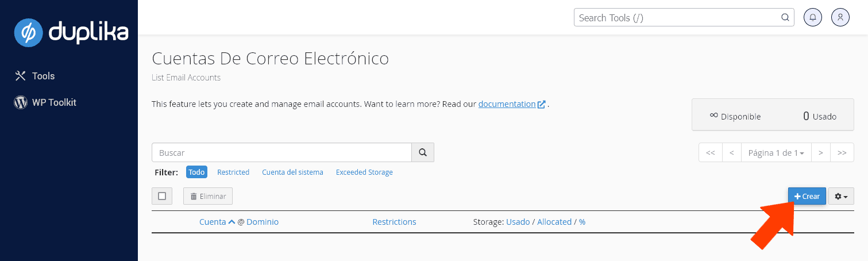Click the email search magnifier button

tap(423, 152)
